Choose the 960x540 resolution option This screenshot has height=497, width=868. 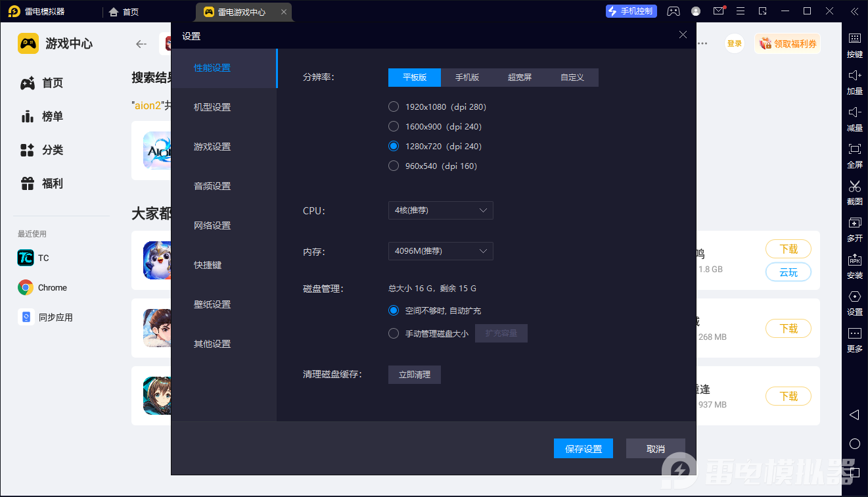(x=393, y=166)
